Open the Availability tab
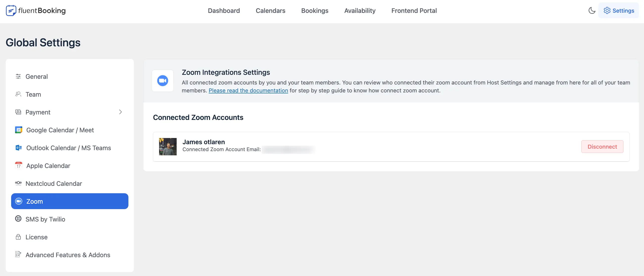 360,10
